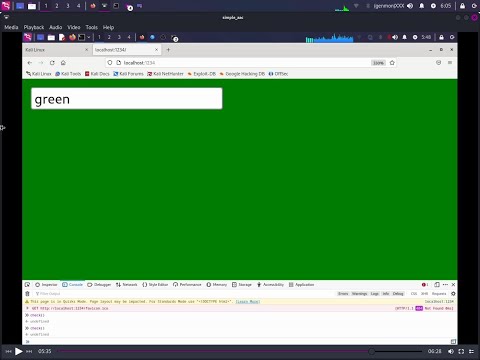480x360 pixels.
Task: Activate the DevTools element picker icon
Action: [x=27, y=284]
